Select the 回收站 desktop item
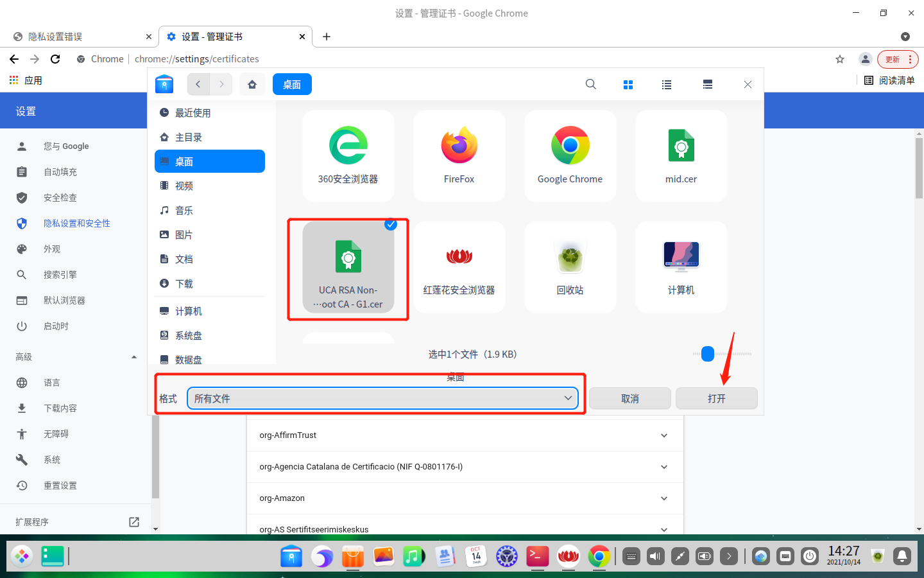Image resolution: width=924 pixels, height=578 pixels. (570, 267)
